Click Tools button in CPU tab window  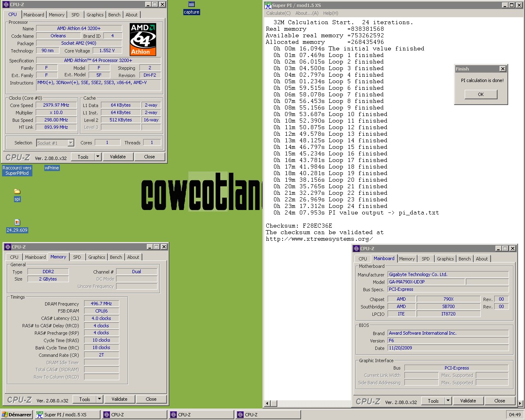click(x=83, y=157)
